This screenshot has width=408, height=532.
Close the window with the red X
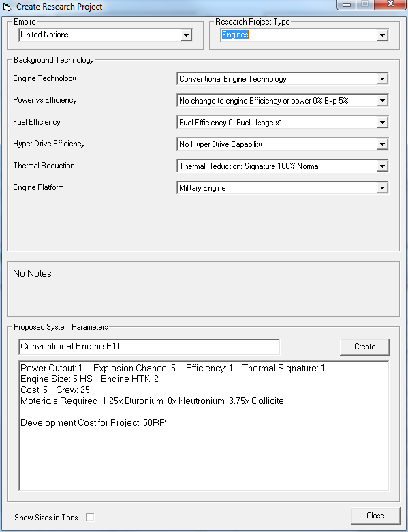390,4
